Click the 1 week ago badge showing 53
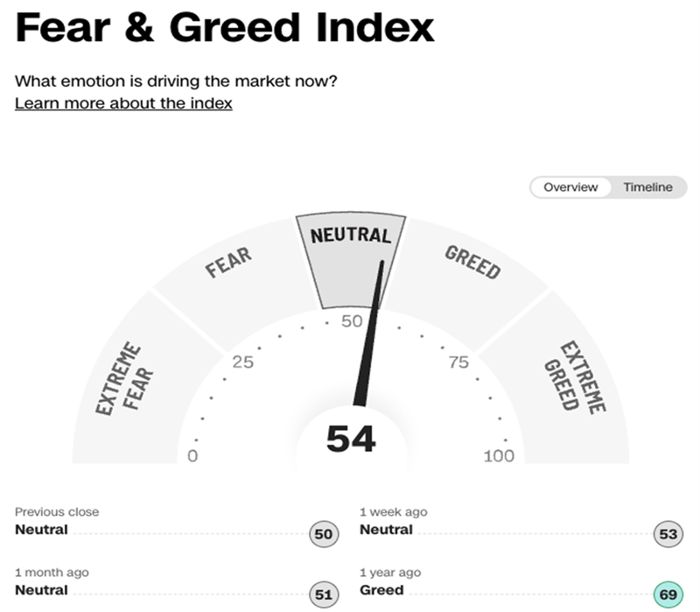Screen dimensions: 700x612 coord(668,534)
